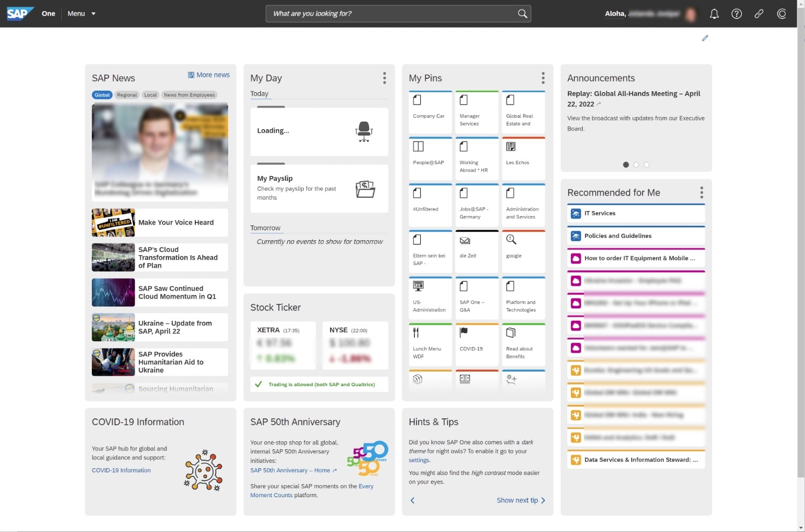Viewport: 805px width, 532px height.
Task: Open Policies and Guidelines recommendation
Action: [636, 235]
